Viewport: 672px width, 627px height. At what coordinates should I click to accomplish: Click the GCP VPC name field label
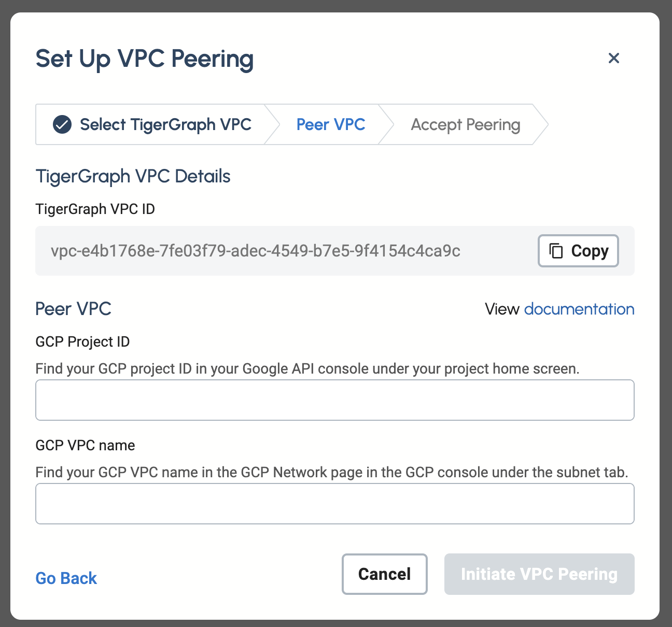click(x=85, y=446)
